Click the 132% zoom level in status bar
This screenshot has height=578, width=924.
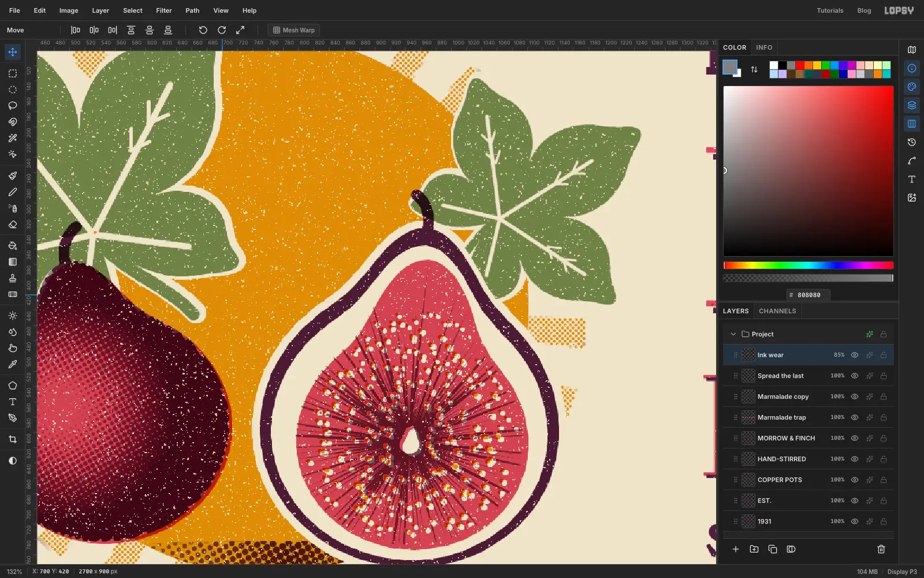(14, 571)
